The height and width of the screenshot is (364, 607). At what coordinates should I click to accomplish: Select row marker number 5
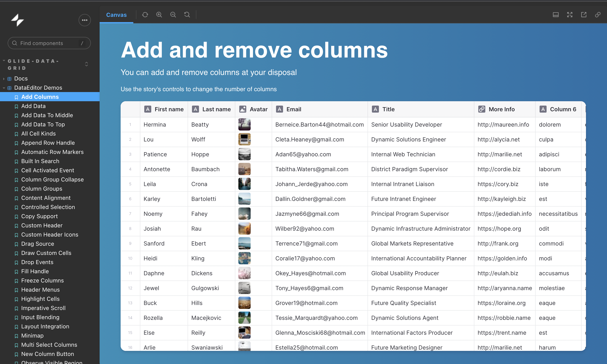point(130,184)
